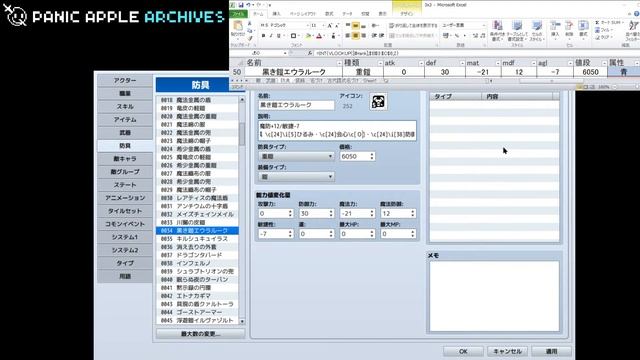Open the 名前 column filter arrow

(339, 63)
